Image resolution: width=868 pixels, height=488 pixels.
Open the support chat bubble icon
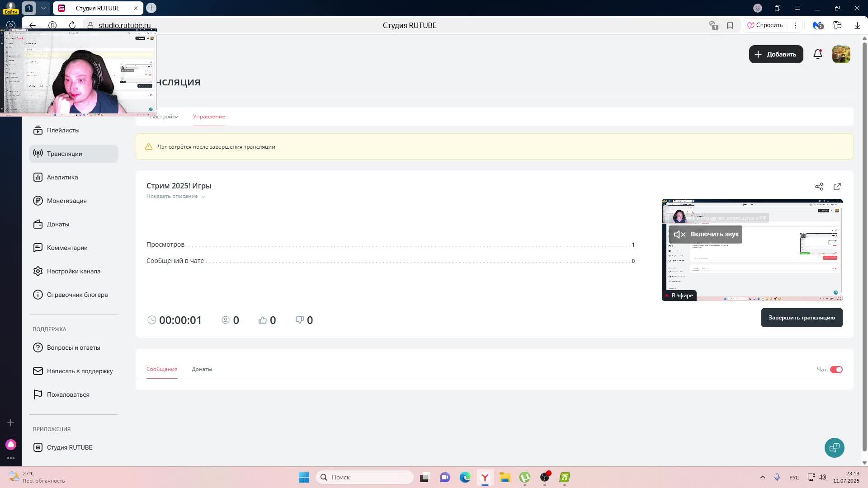[x=834, y=447]
